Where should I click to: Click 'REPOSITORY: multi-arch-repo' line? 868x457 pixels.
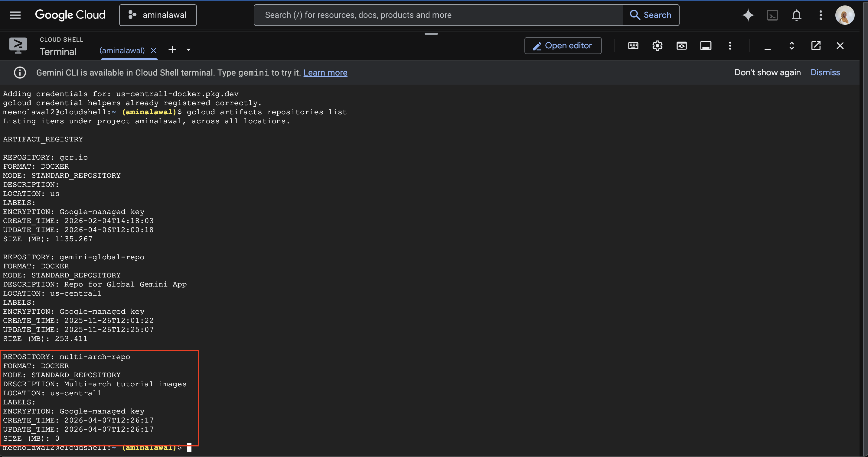point(66,357)
